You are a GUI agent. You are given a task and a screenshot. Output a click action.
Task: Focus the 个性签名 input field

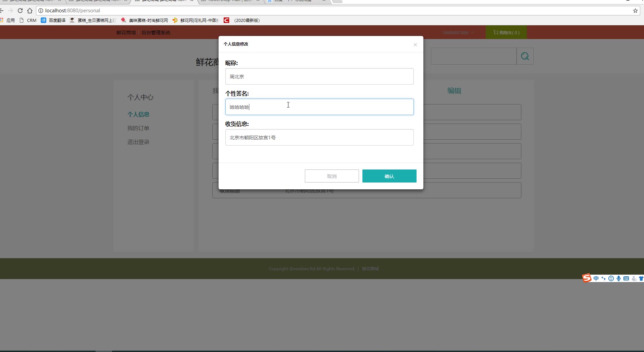[319, 107]
